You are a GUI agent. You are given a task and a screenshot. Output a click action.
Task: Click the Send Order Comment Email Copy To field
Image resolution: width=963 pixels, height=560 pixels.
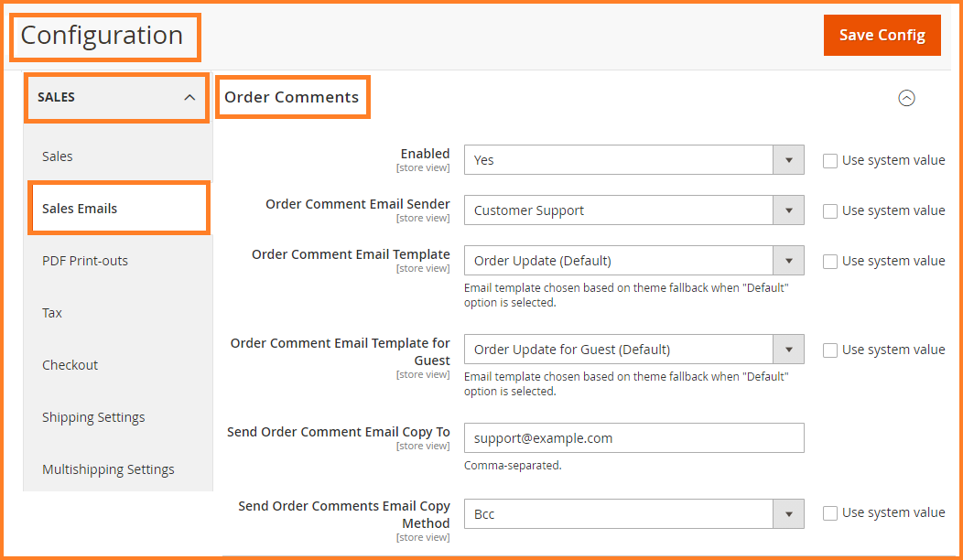pos(633,438)
